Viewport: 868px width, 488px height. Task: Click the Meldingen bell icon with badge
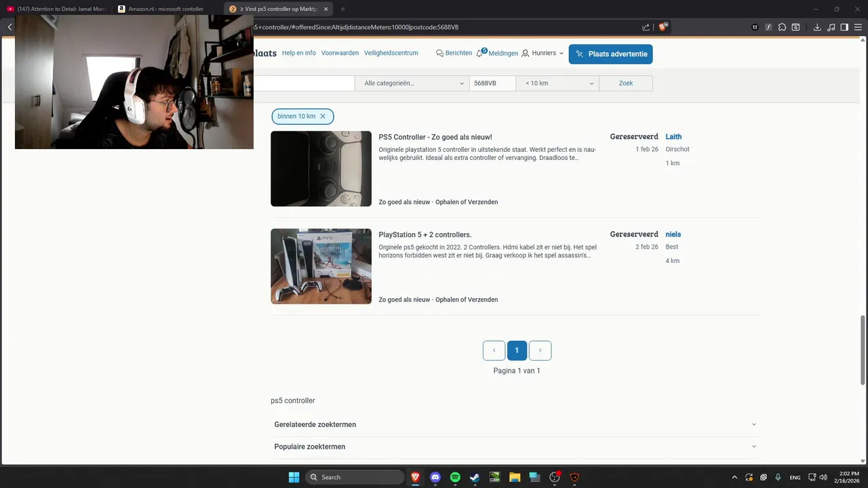tap(481, 52)
